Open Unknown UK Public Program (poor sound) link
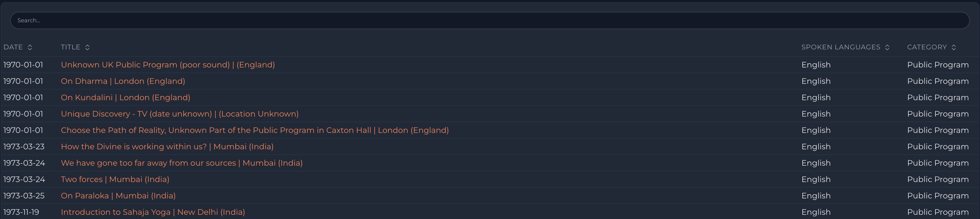The image size is (980, 219). [x=168, y=65]
